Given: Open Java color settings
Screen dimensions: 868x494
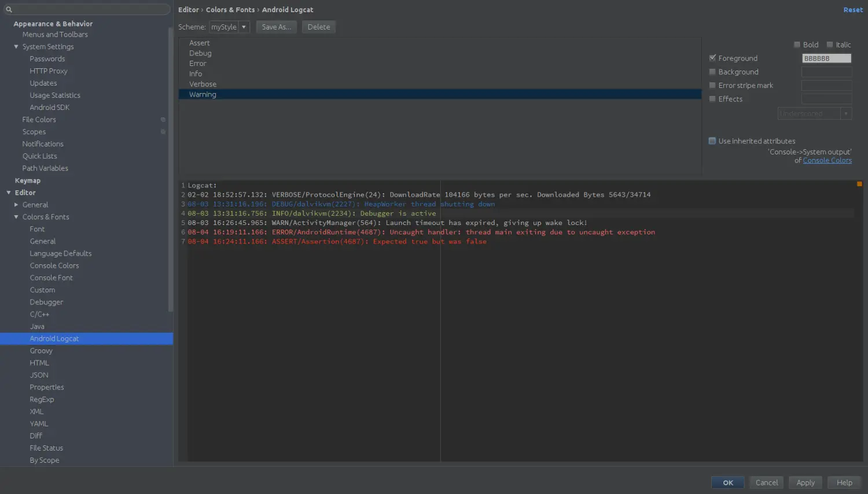Looking at the screenshot, I should pyautogui.click(x=37, y=326).
